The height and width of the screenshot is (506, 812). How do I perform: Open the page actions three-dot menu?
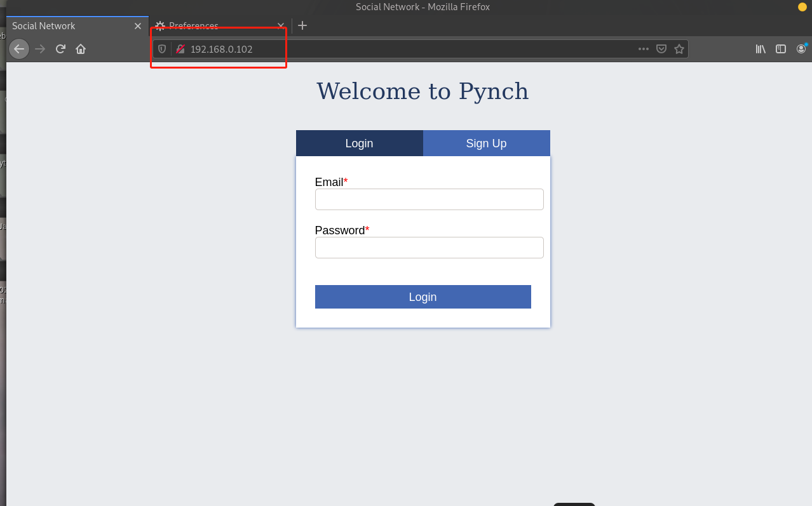(x=644, y=49)
